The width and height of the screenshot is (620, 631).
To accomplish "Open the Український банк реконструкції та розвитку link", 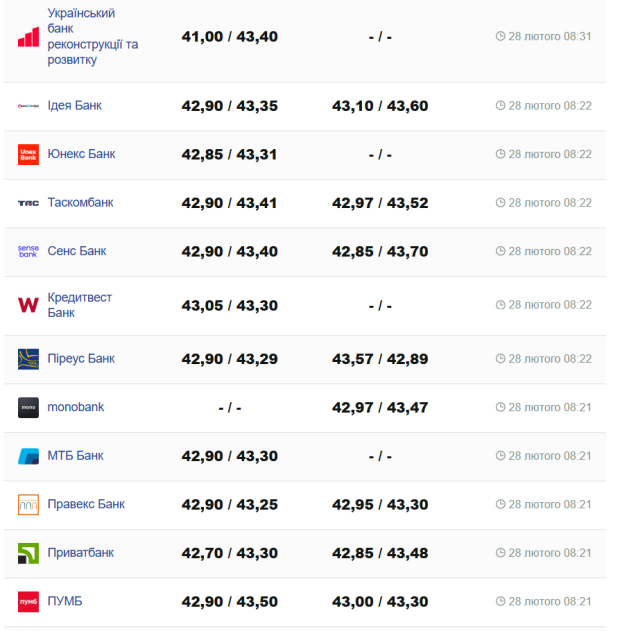I will (92, 37).
